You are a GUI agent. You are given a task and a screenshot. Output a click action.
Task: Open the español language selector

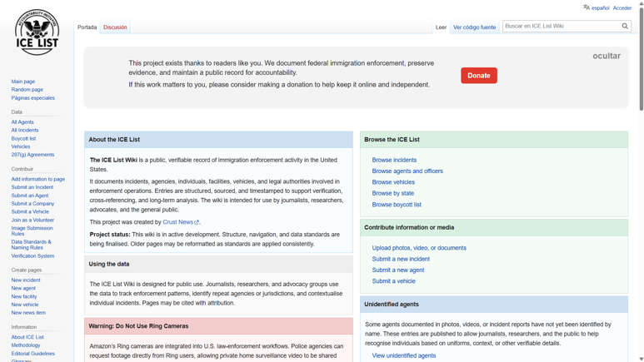click(x=600, y=8)
